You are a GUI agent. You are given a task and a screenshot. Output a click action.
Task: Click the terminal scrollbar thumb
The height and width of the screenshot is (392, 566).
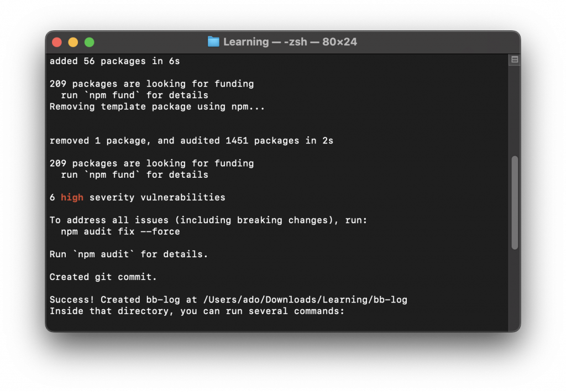pos(515,202)
